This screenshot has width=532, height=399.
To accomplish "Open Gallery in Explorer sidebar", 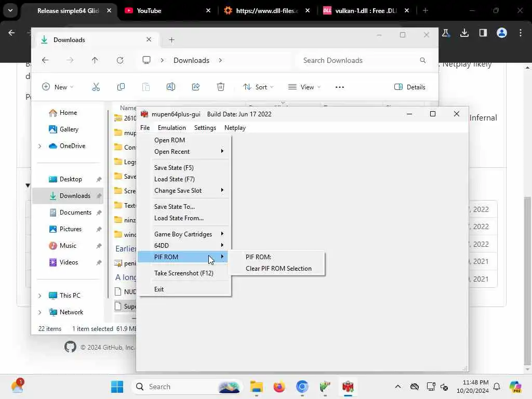I will 68,129.
